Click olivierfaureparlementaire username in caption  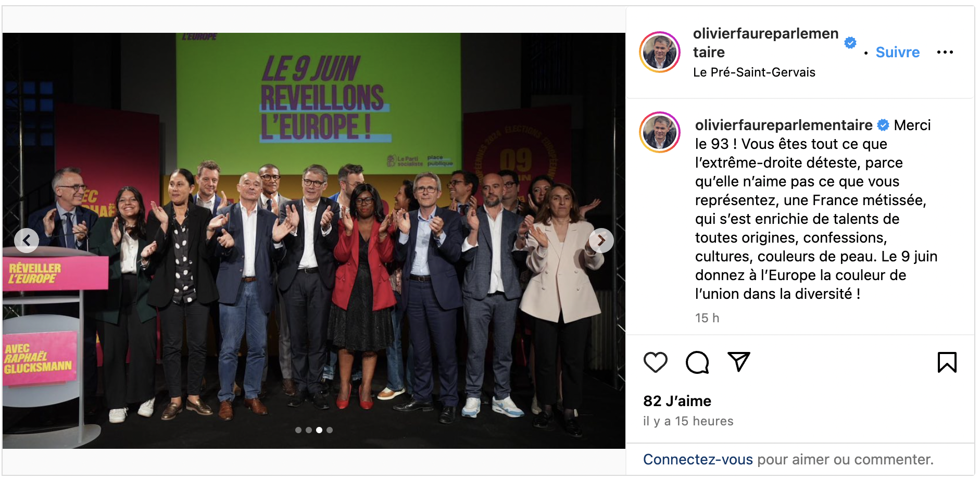pos(784,125)
